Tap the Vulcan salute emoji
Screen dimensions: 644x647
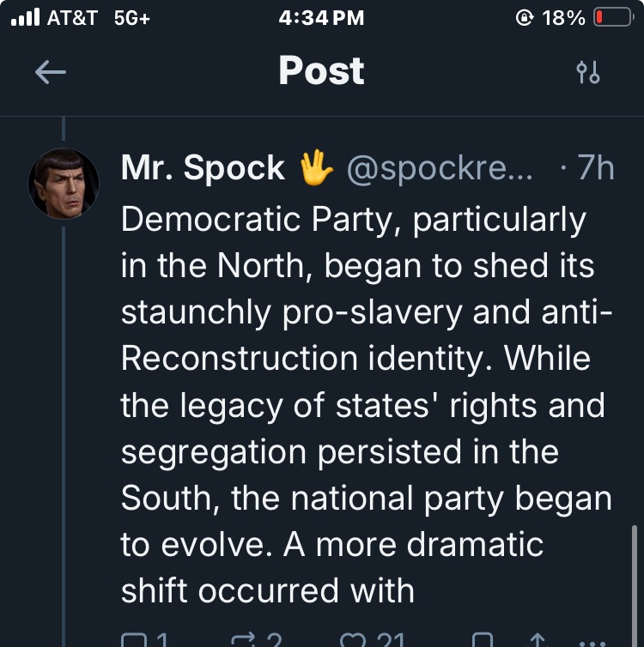tap(316, 168)
